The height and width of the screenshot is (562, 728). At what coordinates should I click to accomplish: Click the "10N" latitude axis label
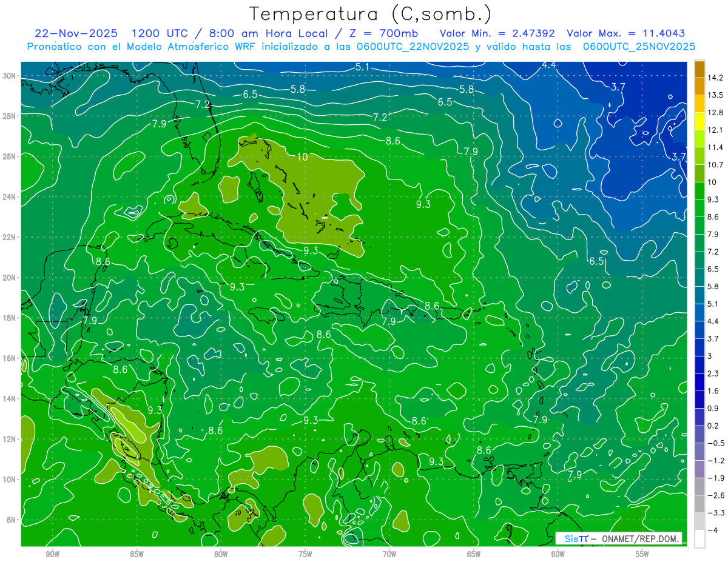[x=10, y=480]
